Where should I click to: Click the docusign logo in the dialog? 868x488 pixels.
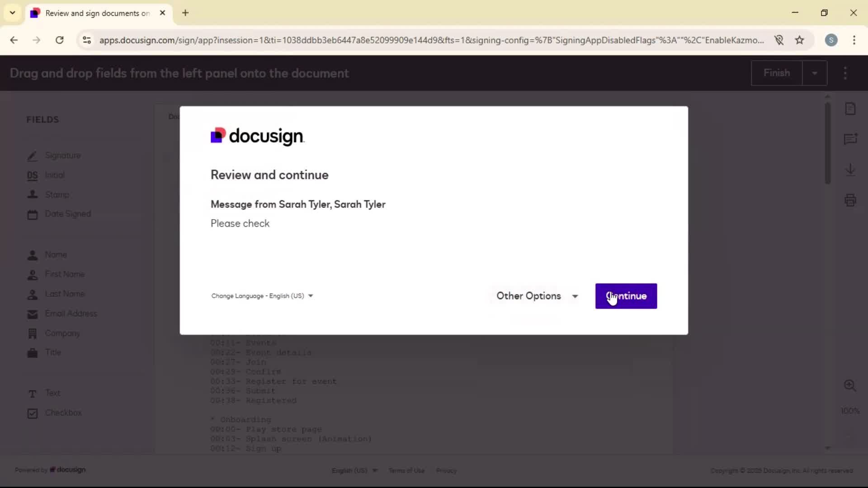(257, 136)
